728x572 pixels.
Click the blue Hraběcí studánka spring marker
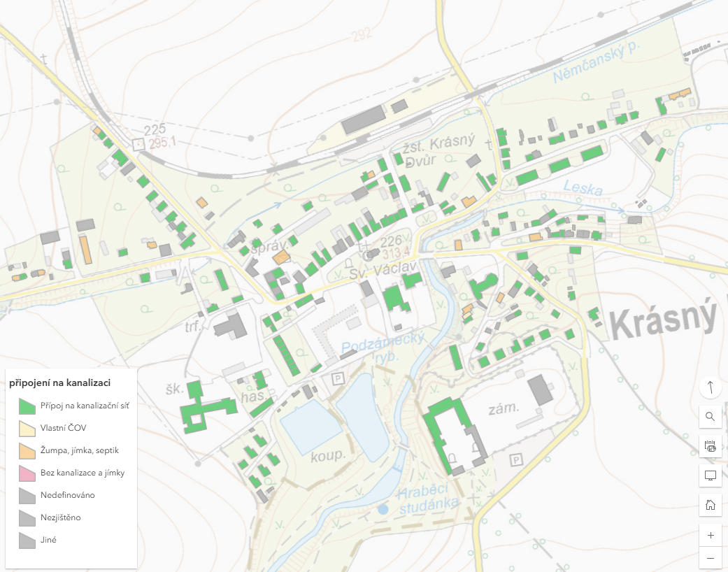(383, 510)
